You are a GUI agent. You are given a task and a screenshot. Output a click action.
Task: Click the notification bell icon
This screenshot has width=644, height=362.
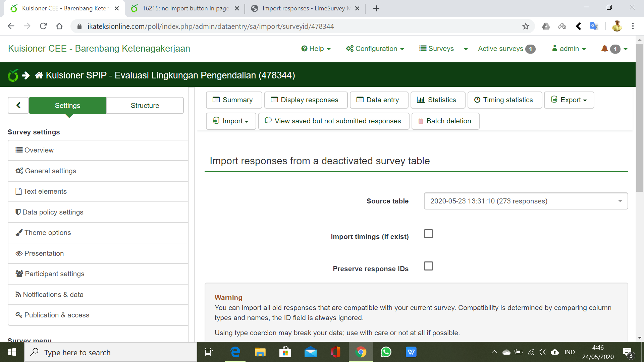(604, 49)
